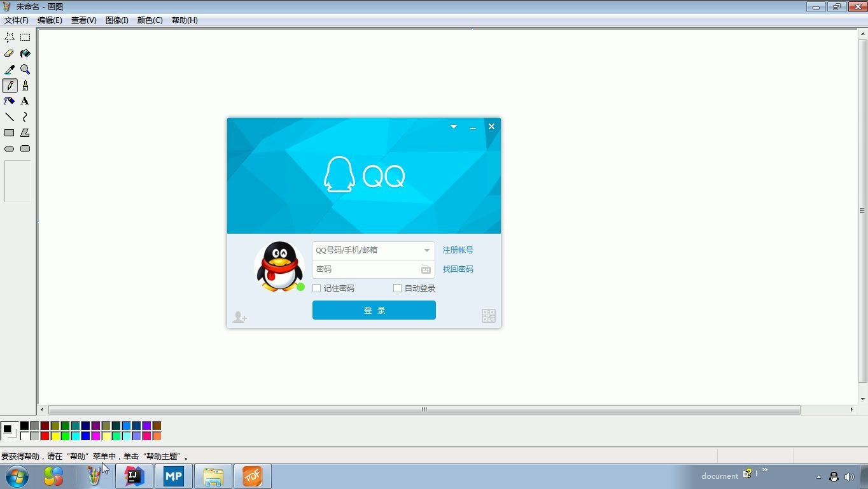Pick the Fill With Color bucket tool
This screenshot has height=489, width=868.
point(25,53)
